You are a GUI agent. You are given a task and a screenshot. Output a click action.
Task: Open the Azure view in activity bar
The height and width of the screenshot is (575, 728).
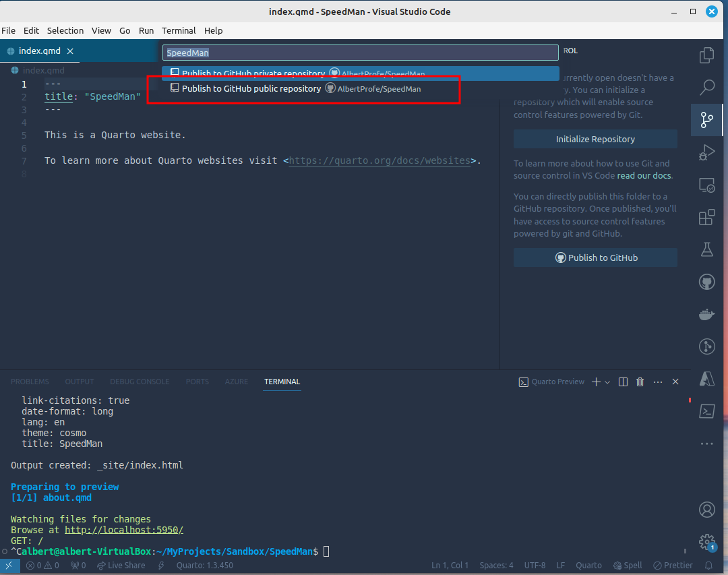pyautogui.click(x=706, y=379)
